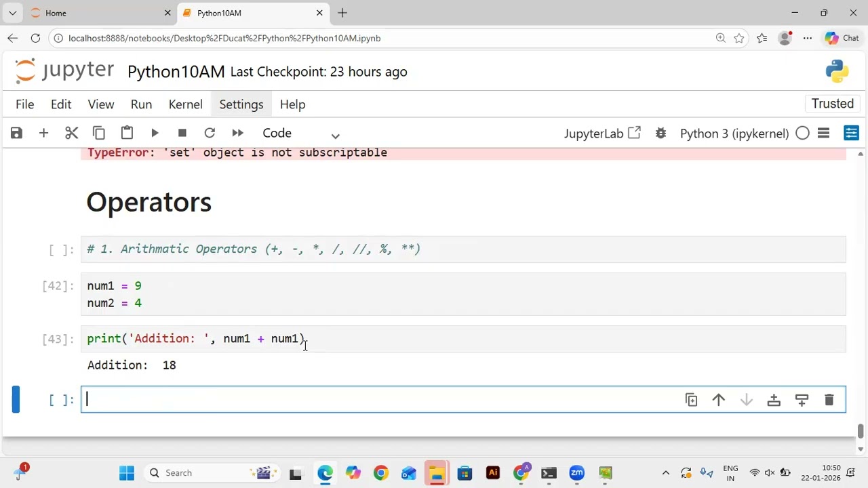Check the kernel status circle indicator

tap(802, 134)
